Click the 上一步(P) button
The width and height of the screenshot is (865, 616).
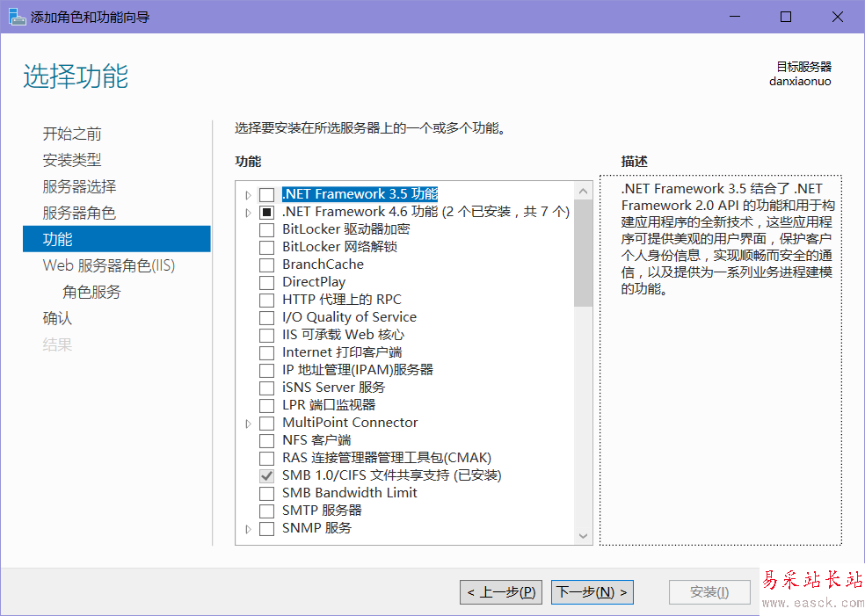click(501, 592)
